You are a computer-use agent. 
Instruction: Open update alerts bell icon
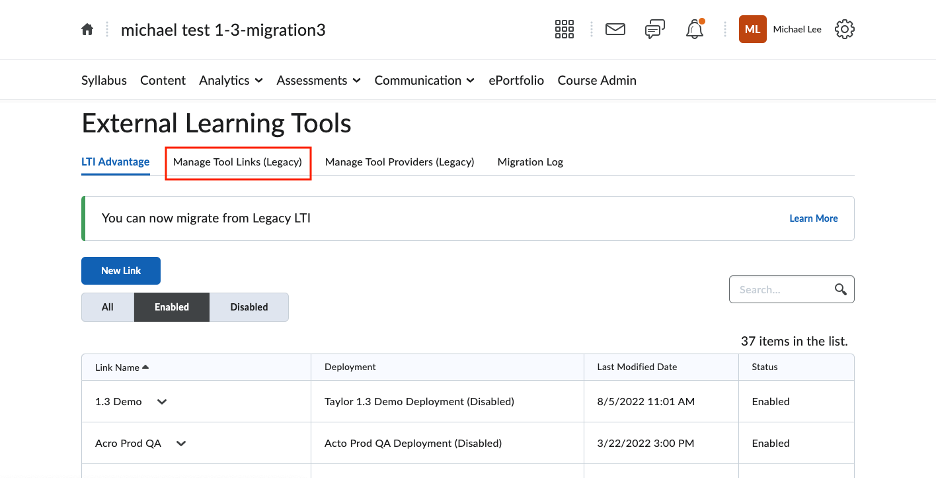(694, 29)
